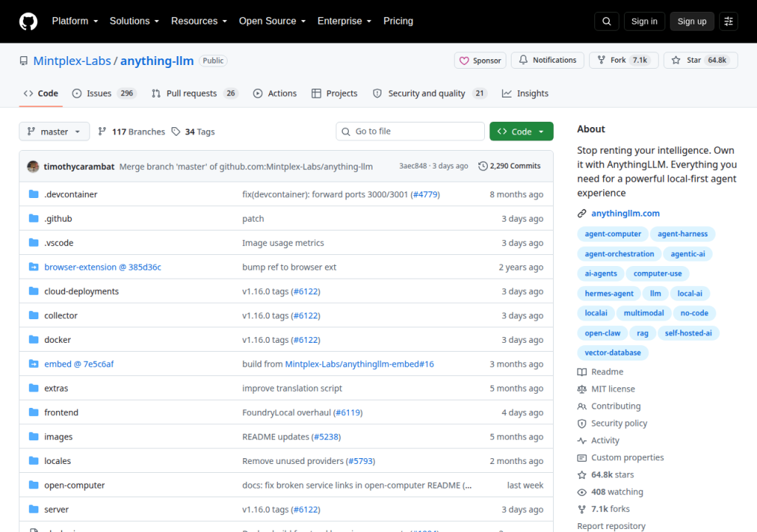Expand the Resources menu

point(199,21)
